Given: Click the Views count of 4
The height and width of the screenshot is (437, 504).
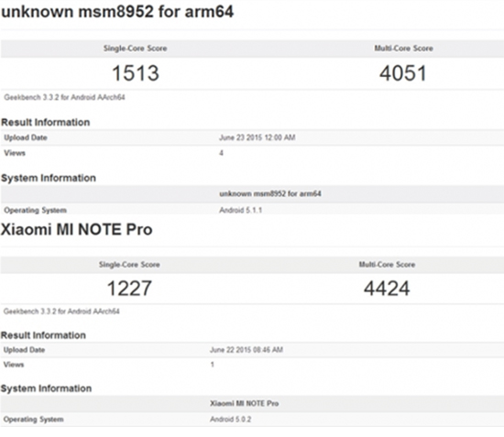Looking at the screenshot, I should tap(221, 153).
